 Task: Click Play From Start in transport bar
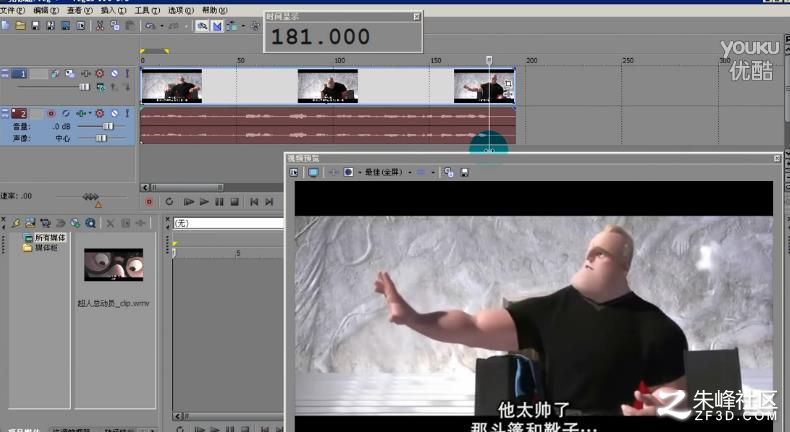point(189,202)
